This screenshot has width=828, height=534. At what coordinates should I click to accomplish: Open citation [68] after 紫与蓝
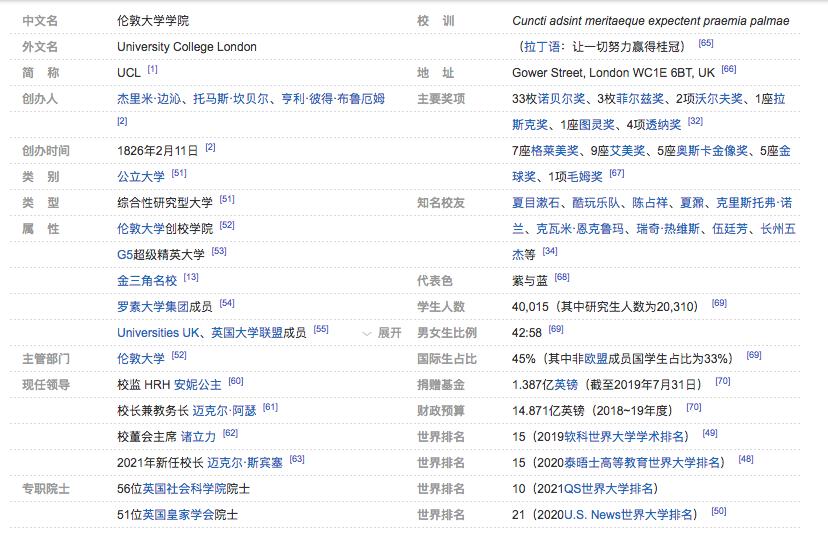click(x=562, y=277)
